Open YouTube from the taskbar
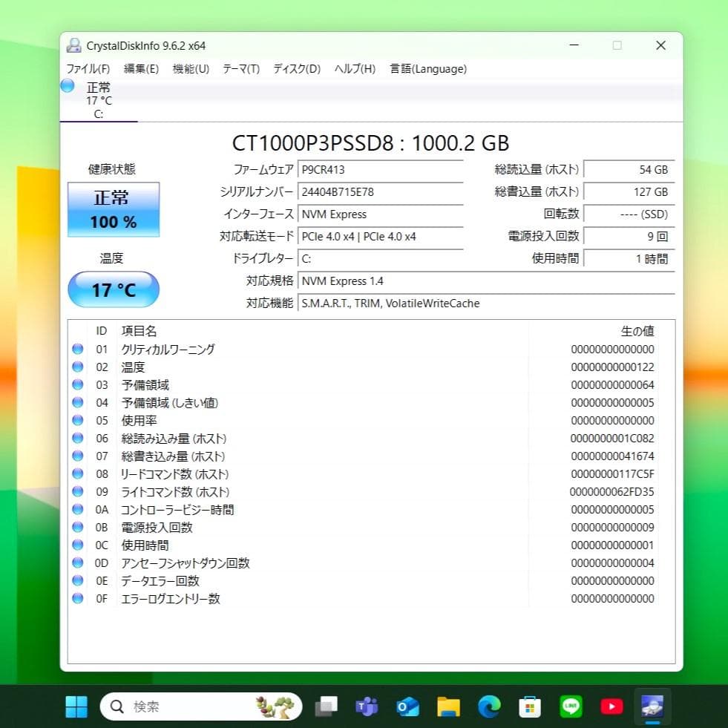Viewport: 728px width, 728px height. 611,706
